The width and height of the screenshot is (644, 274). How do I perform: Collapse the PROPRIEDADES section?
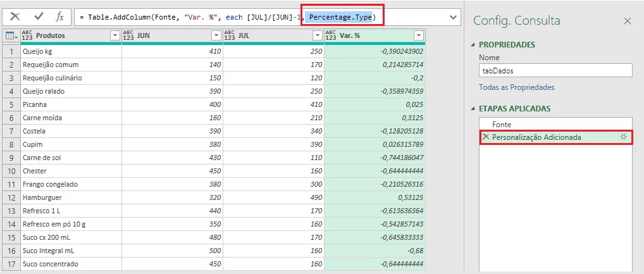[473, 44]
